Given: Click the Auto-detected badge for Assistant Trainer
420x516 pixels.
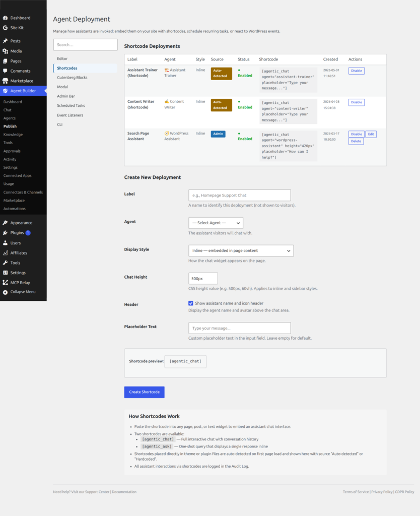Looking at the screenshot, I should click(x=221, y=74).
